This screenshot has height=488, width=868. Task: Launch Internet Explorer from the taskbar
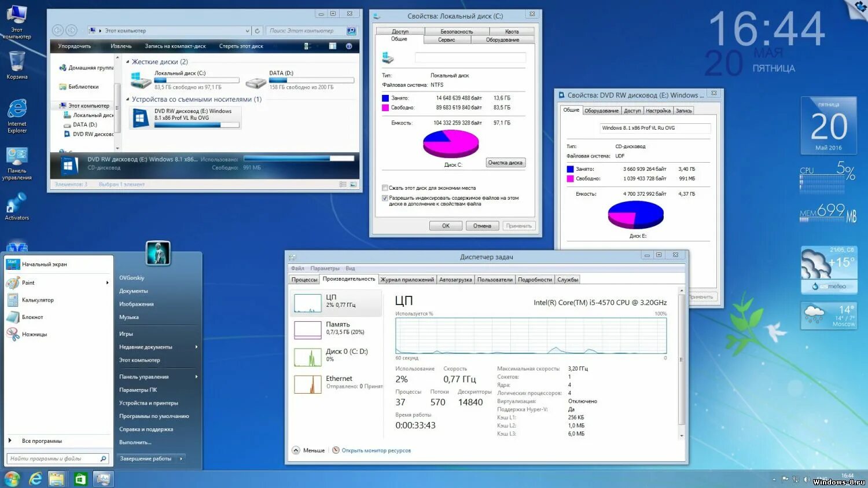(35, 479)
